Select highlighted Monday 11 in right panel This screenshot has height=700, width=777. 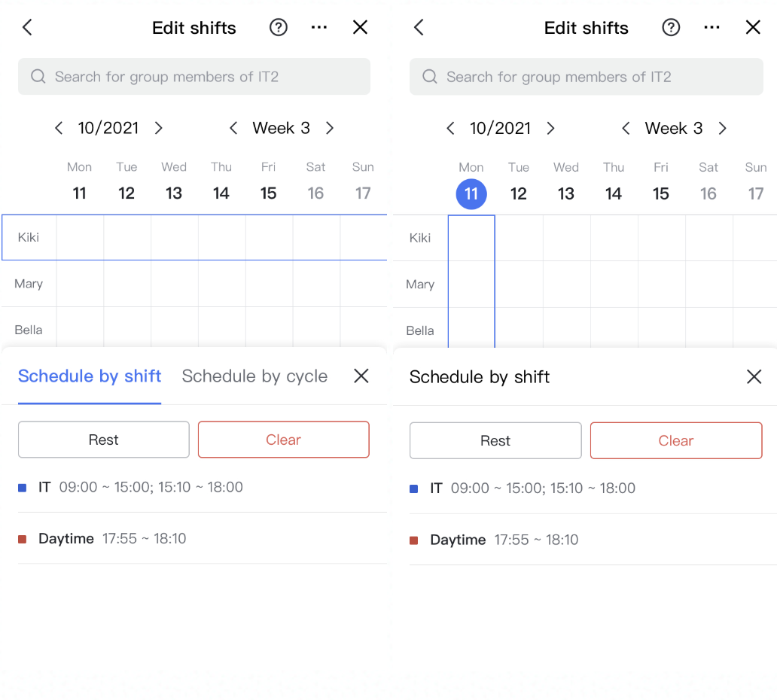pyautogui.click(x=471, y=194)
